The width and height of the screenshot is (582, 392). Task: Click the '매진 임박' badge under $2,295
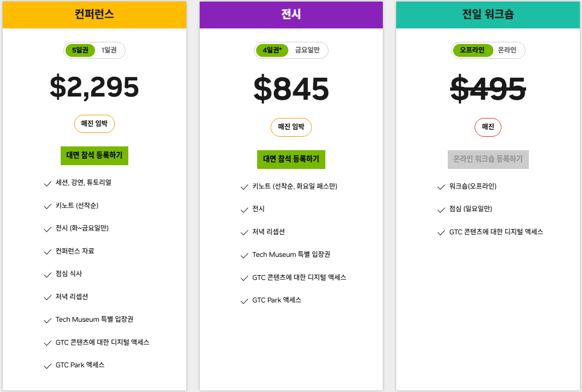pyautogui.click(x=94, y=124)
